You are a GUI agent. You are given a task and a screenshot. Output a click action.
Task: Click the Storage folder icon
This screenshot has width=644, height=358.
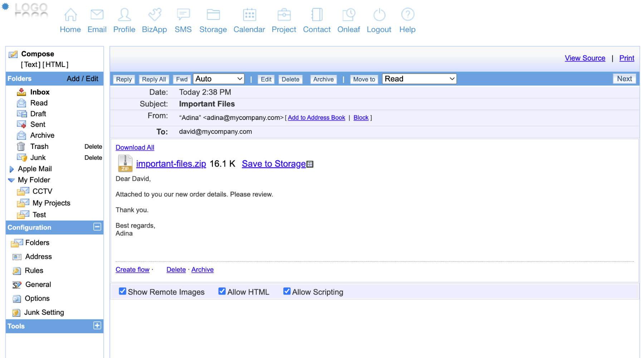(x=213, y=15)
